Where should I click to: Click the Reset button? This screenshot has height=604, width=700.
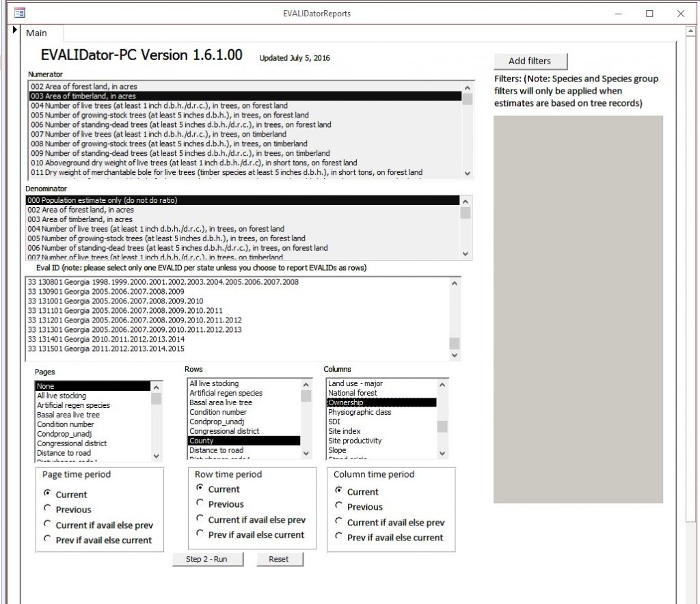(x=280, y=559)
